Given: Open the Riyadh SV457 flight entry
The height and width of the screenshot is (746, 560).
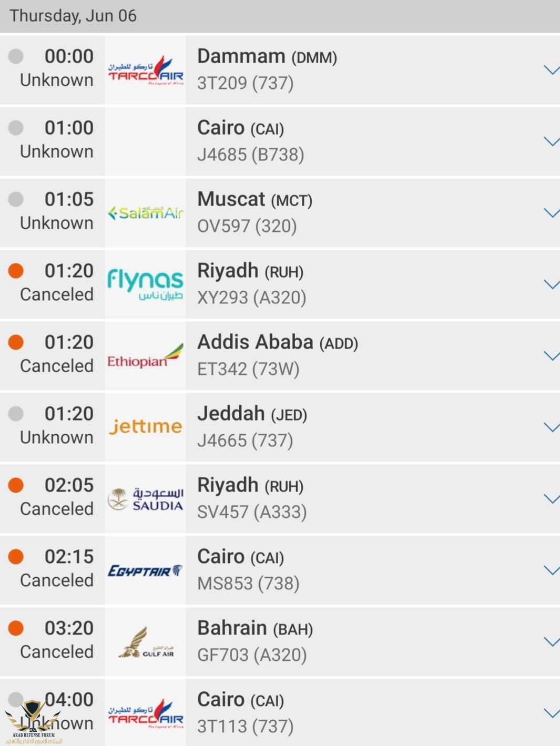Looking at the screenshot, I should point(280,498).
